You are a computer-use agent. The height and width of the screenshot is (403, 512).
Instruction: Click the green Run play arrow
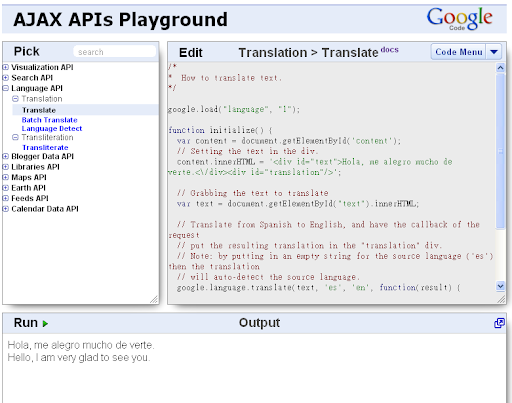tap(45, 323)
